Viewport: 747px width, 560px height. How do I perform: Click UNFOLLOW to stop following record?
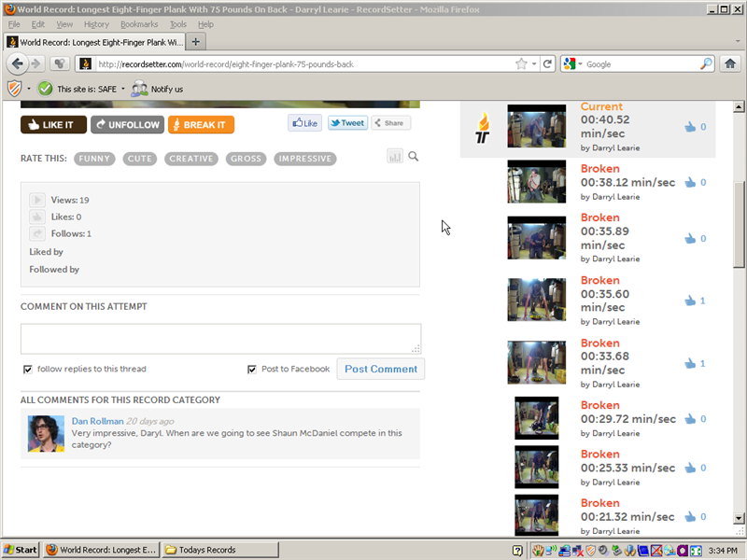click(128, 125)
